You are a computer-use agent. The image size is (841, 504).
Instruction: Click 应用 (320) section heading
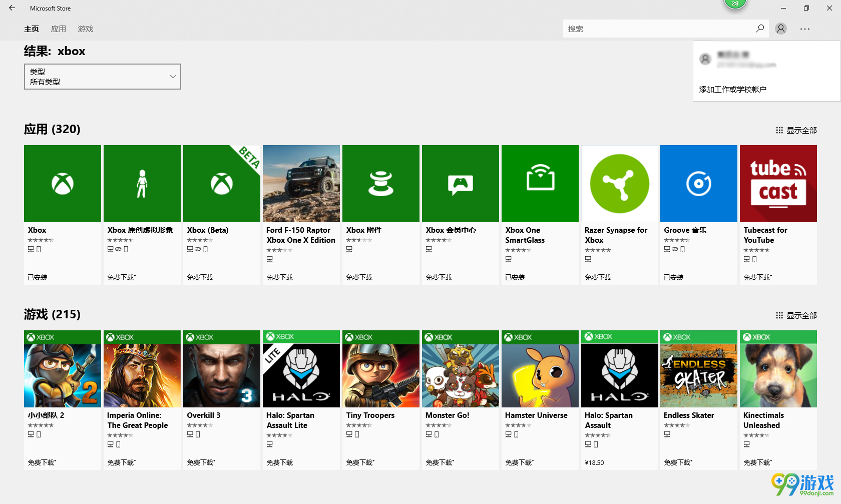pyautogui.click(x=52, y=129)
